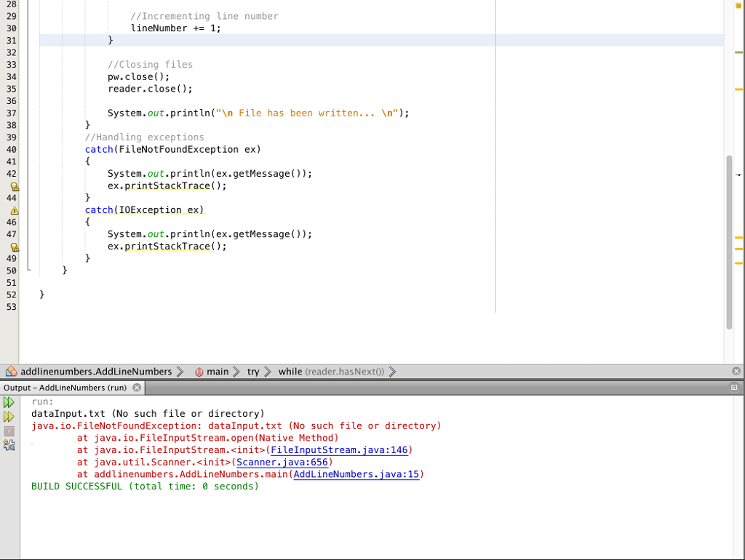Screen dimensions: 745x560
Task: Select main in the breadcrumb bar
Action: point(218,372)
